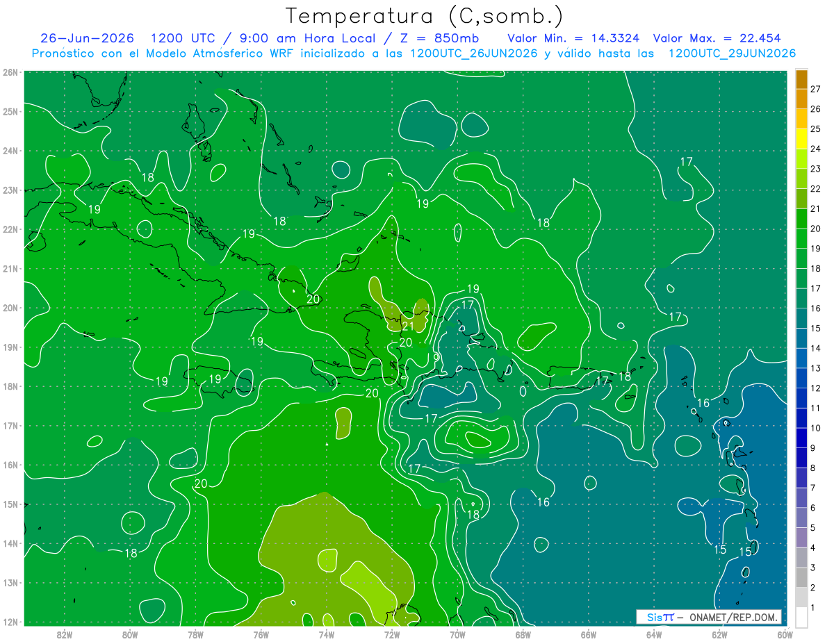Select the dark blue legend band between 9 and 10
Screen dimensions: 834x644
click(x=801, y=438)
